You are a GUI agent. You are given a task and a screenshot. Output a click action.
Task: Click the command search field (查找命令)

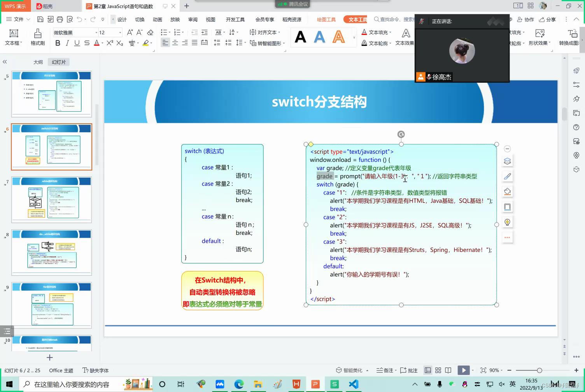click(x=394, y=19)
